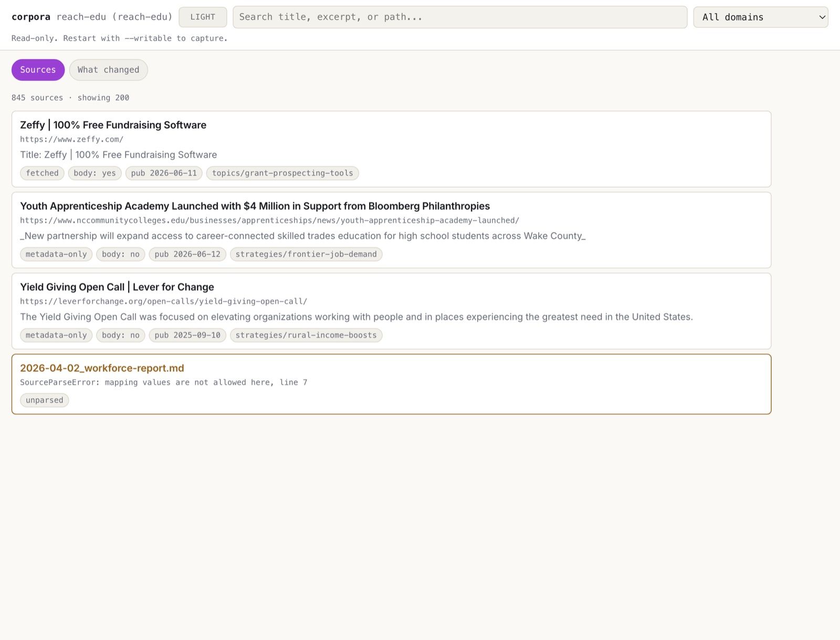840x640 pixels.
Task: Switch to the Sources tab
Action: (38, 70)
